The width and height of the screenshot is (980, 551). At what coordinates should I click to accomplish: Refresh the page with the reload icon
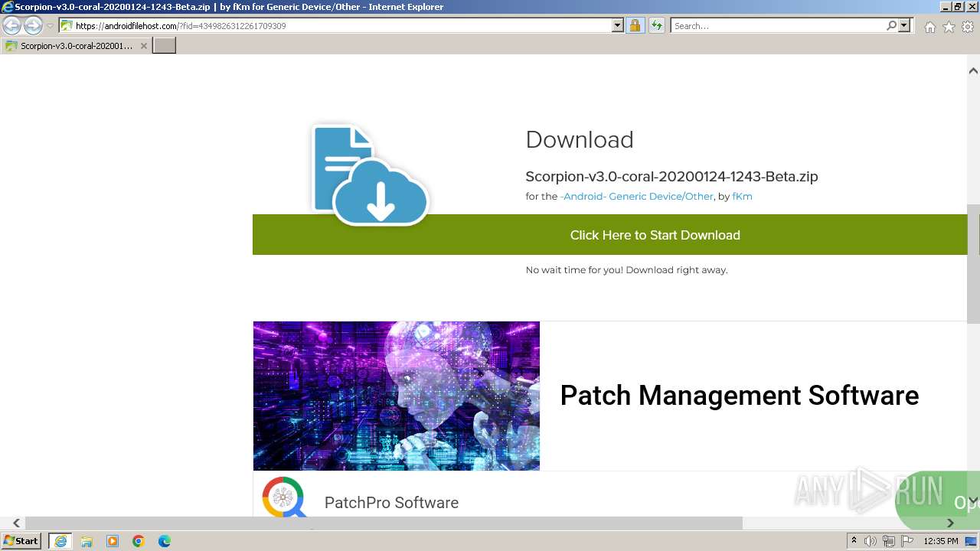pyautogui.click(x=656, y=26)
